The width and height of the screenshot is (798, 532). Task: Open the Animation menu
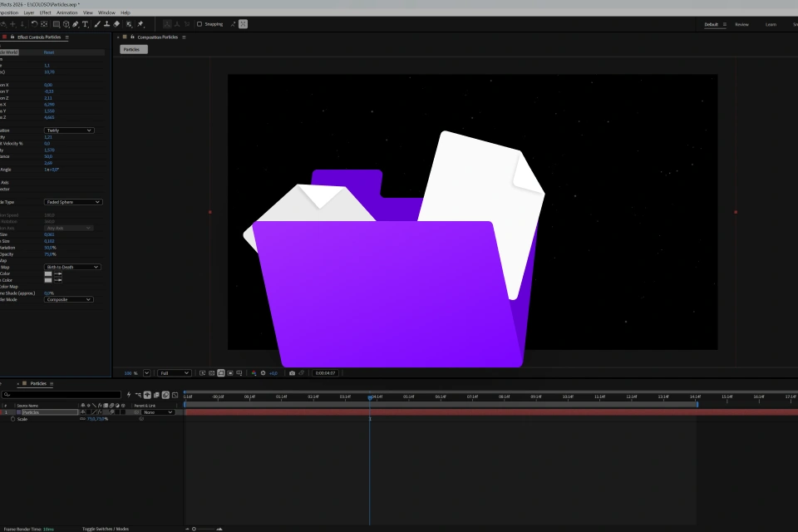[67, 12]
